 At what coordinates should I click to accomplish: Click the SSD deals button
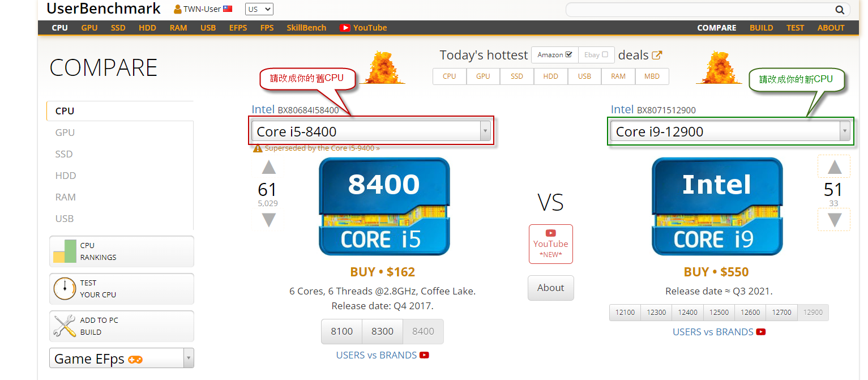[517, 76]
